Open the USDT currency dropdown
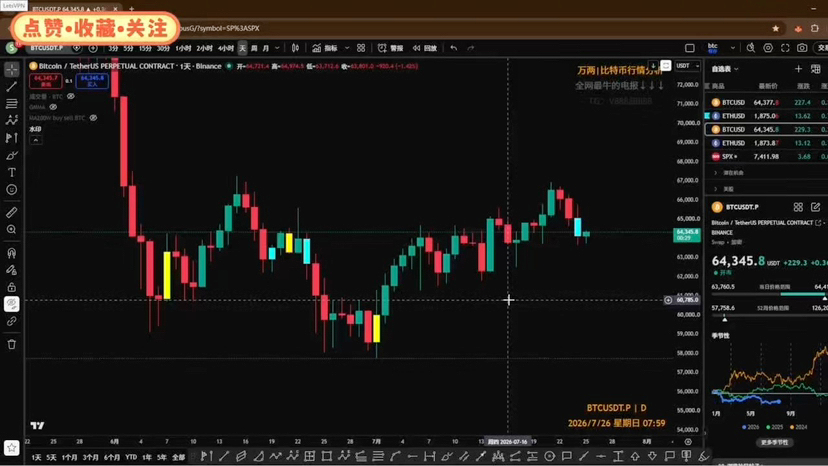 click(688, 66)
